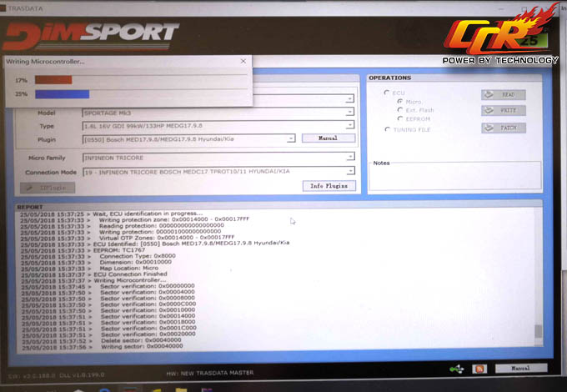567x392 pixels.
Task: Click the TRASDATA window title text
Action: (25, 8)
